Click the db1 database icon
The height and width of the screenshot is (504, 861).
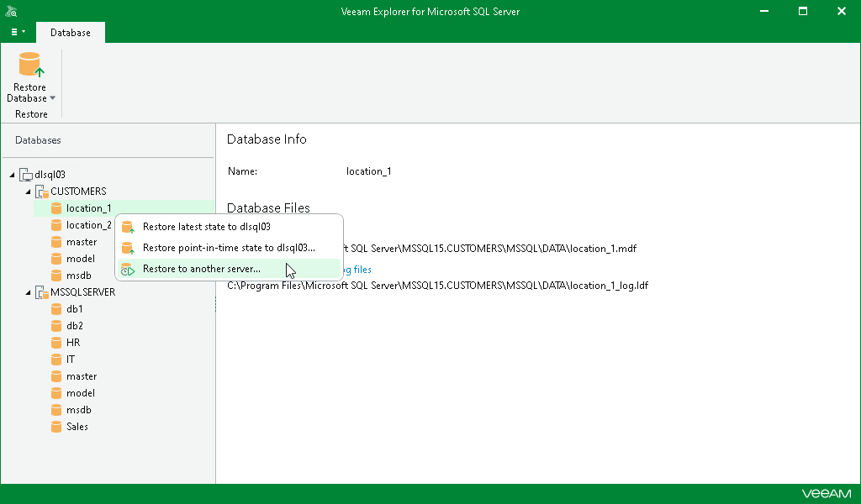[57, 309]
